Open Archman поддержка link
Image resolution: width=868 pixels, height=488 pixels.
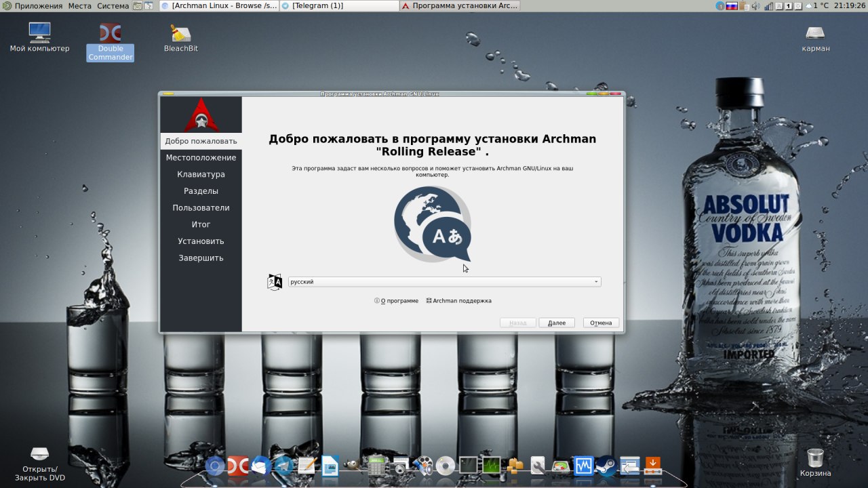458,301
